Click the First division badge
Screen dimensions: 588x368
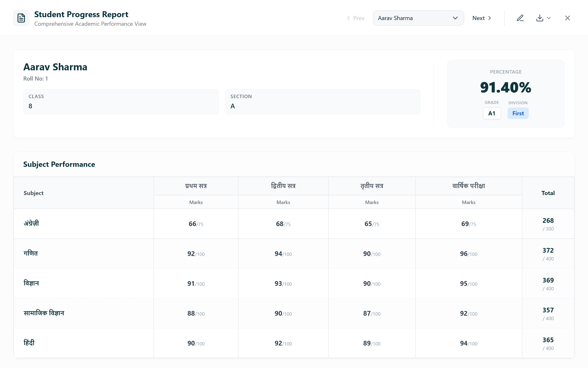[x=518, y=113]
